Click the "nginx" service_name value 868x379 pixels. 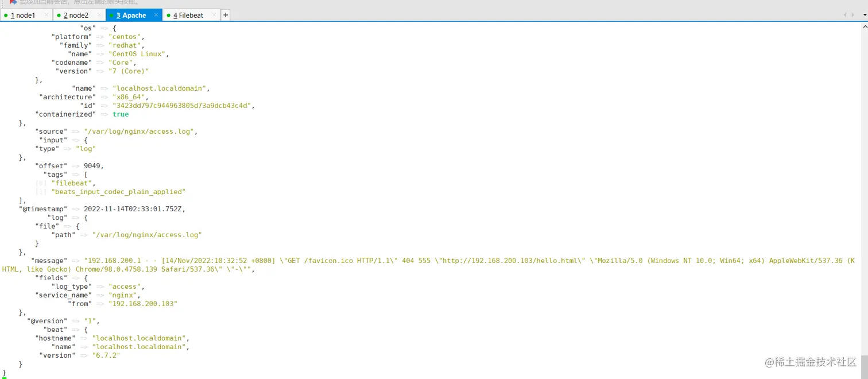(123, 295)
